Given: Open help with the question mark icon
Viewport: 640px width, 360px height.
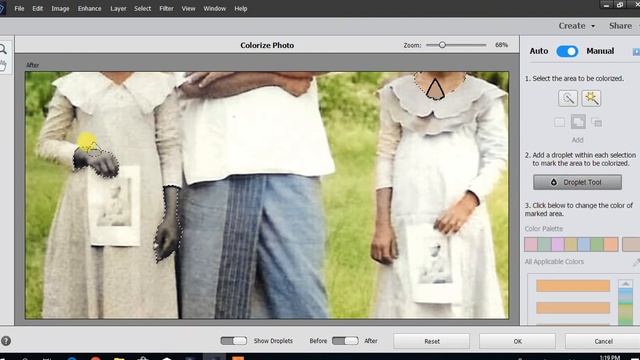Looking at the screenshot, I should pyautogui.click(x=6, y=341).
